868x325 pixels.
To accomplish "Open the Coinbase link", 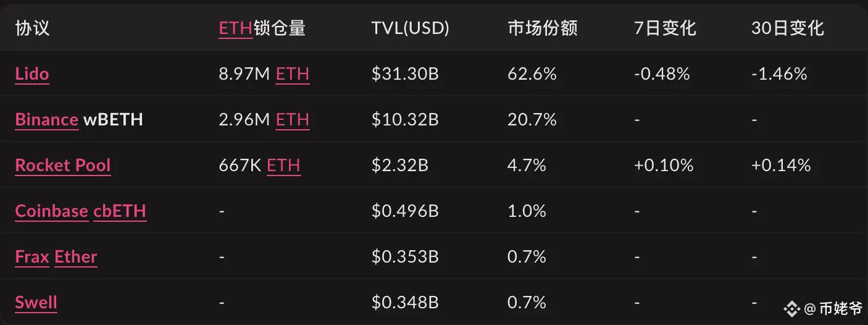I will (52, 211).
